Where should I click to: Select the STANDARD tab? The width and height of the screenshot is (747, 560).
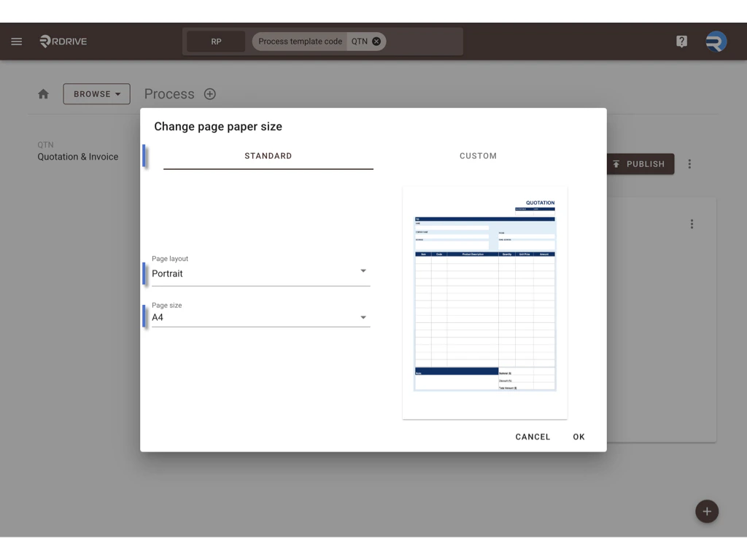(x=268, y=155)
